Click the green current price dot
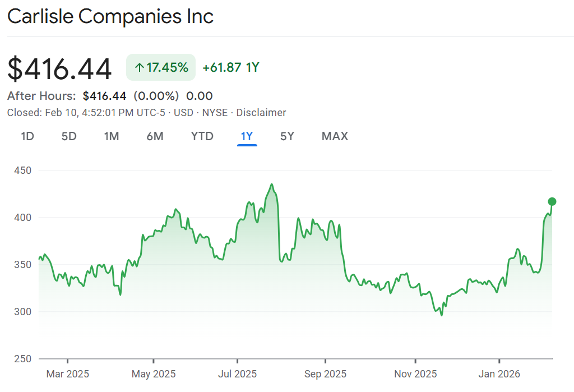 552,202
